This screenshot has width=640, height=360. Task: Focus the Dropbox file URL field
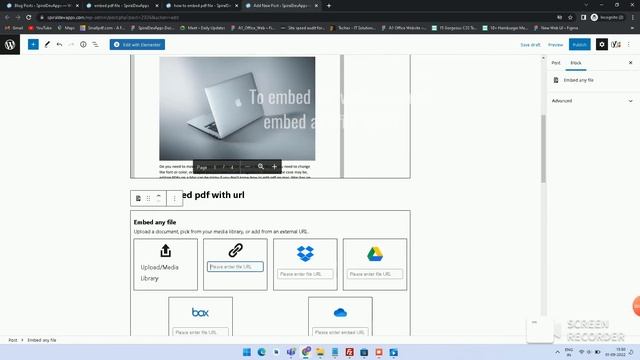tap(305, 274)
